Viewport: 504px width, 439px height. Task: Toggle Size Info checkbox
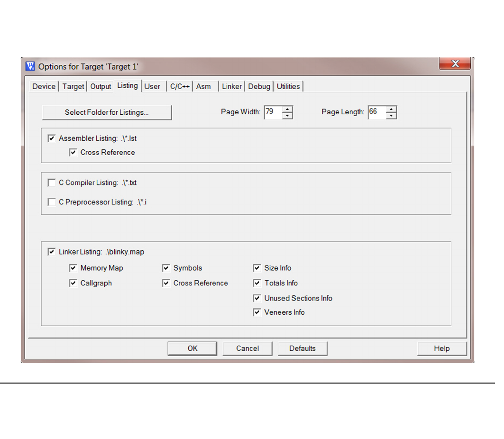click(x=257, y=268)
